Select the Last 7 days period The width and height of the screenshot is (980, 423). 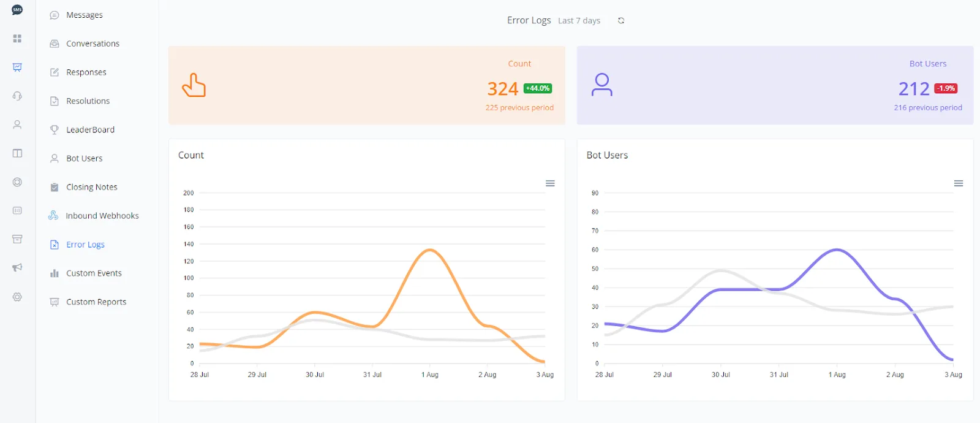(579, 21)
